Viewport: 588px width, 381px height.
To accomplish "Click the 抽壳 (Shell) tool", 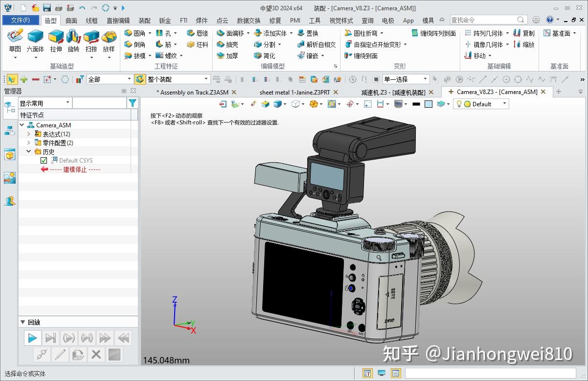I will coord(228,44).
